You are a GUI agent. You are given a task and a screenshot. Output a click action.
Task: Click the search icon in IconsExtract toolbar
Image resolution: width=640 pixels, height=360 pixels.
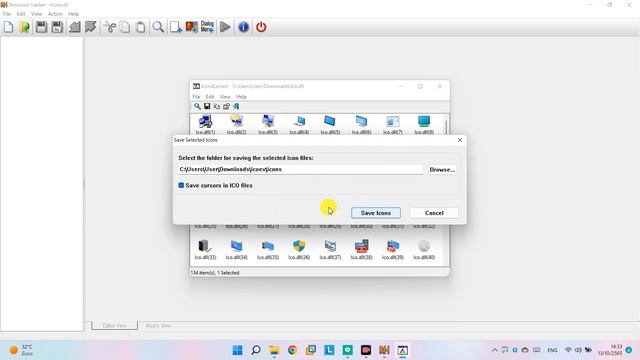click(x=197, y=107)
